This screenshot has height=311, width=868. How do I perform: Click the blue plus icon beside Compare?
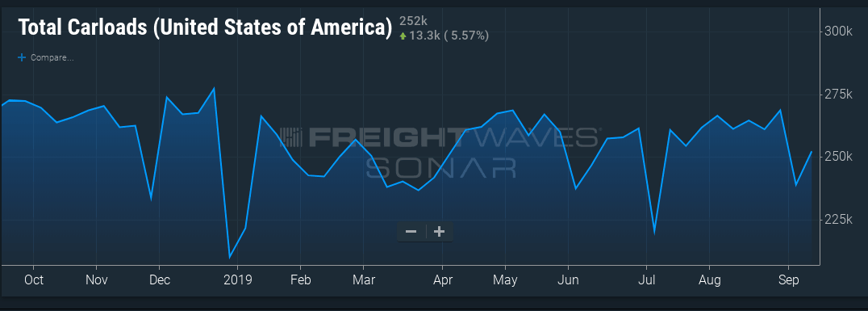tap(22, 57)
